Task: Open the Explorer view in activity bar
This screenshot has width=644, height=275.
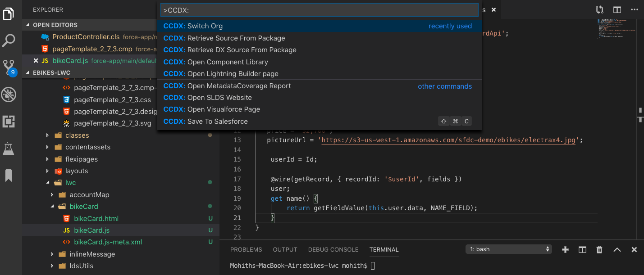Action: click(x=9, y=14)
